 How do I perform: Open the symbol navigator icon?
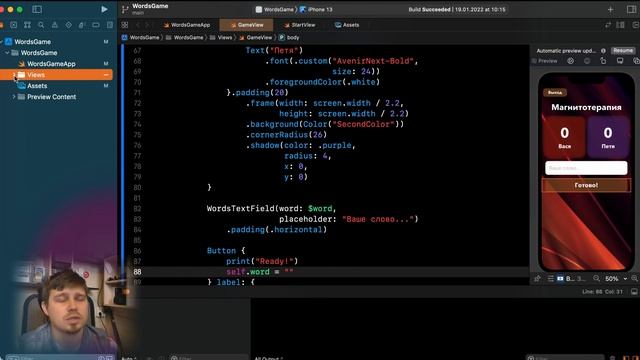coord(27,25)
